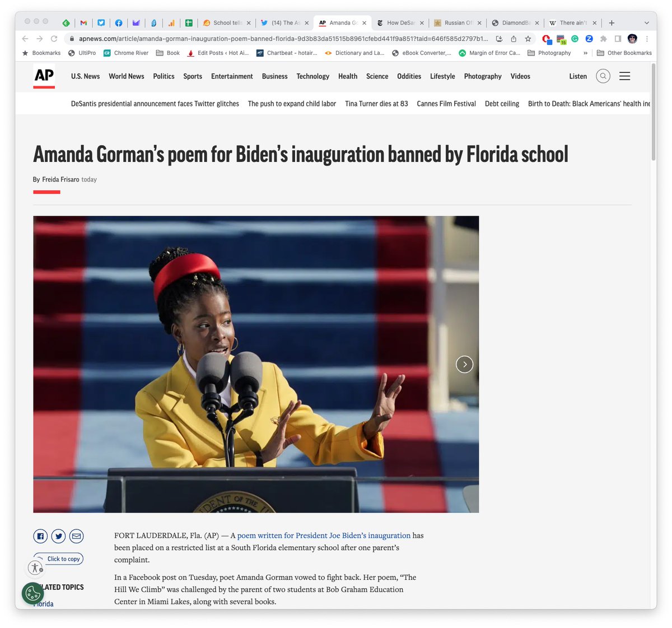Open 'The push to expand child labor' link
The image size is (672, 628).
(x=292, y=104)
